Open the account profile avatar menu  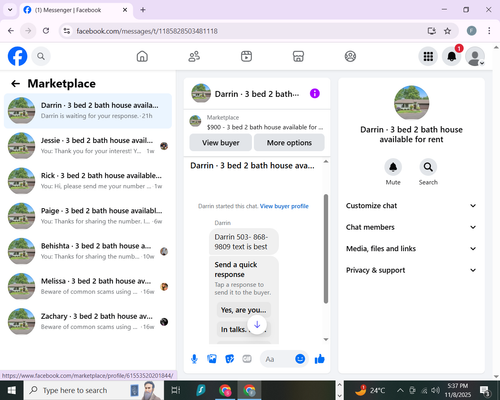tap(475, 56)
